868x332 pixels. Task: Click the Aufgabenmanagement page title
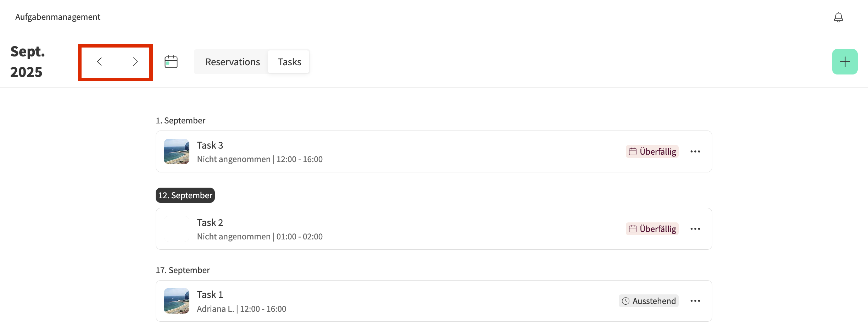point(58,17)
